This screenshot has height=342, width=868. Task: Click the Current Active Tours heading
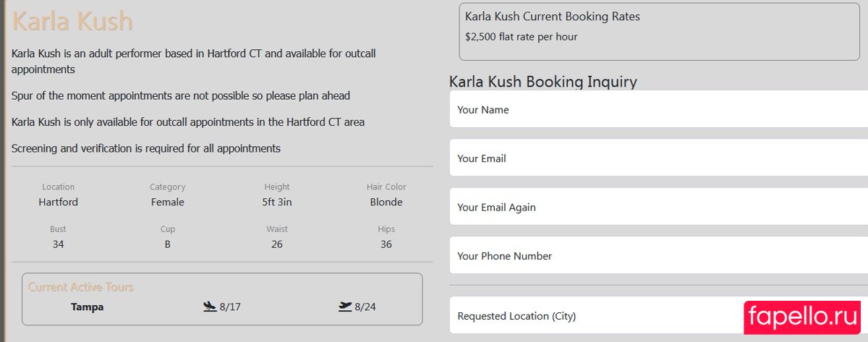click(81, 287)
